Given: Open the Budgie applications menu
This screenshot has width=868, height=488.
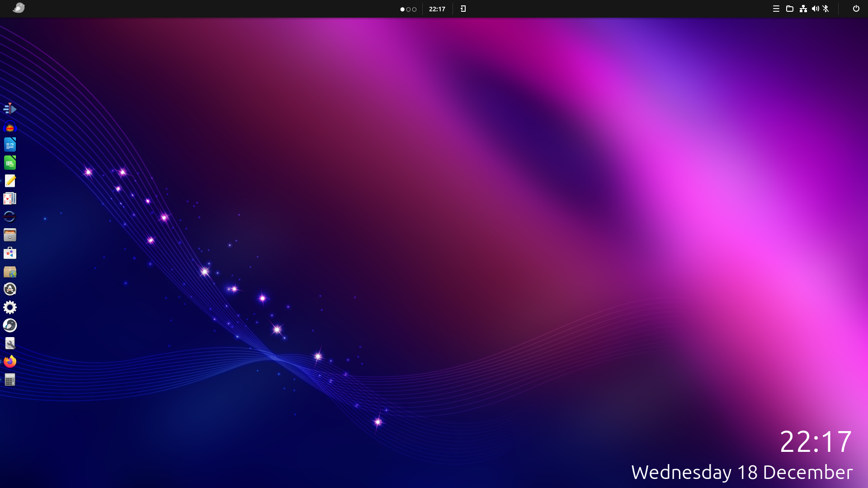Looking at the screenshot, I should click(x=19, y=8).
